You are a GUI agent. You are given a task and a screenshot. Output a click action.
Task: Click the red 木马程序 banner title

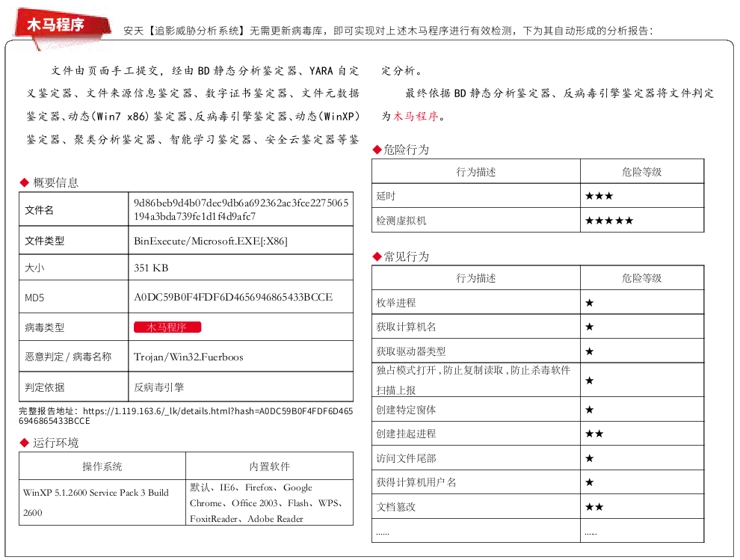pos(56,24)
